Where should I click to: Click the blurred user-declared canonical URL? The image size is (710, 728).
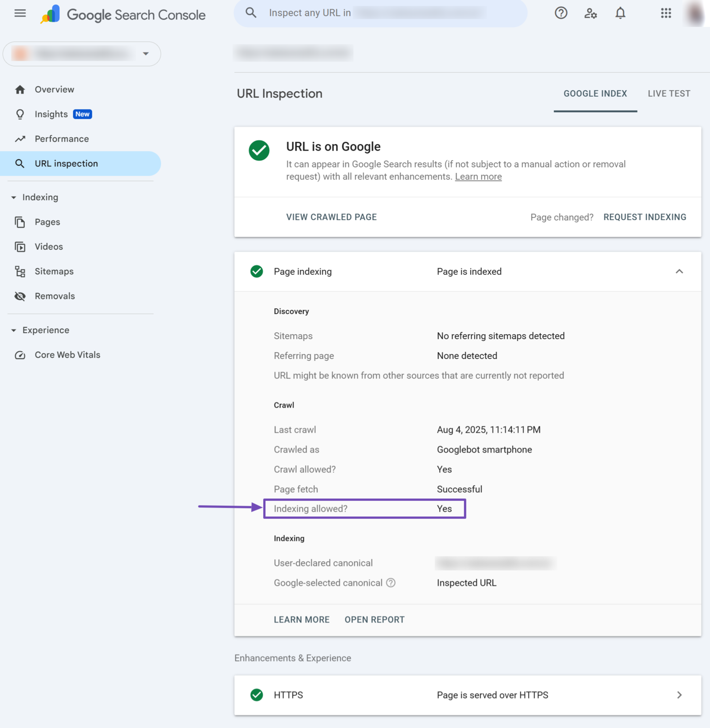pyautogui.click(x=495, y=563)
